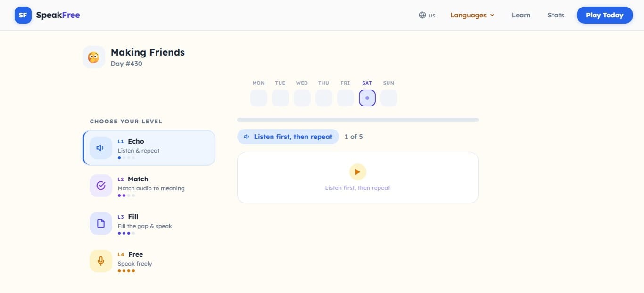The image size is (644, 293).
Task: Click the Listen first, then repeat pill
Action: click(x=288, y=137)
